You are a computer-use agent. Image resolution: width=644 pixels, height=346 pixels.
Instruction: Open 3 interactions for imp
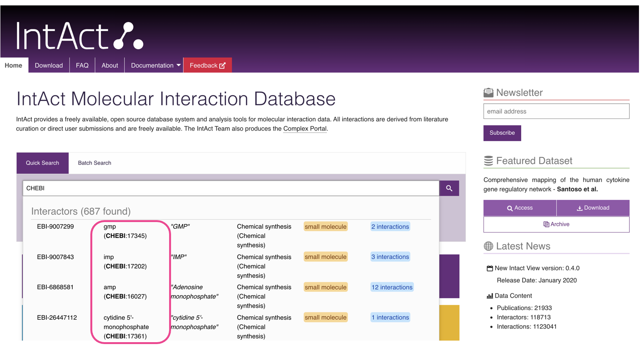(x=390, y=257)
